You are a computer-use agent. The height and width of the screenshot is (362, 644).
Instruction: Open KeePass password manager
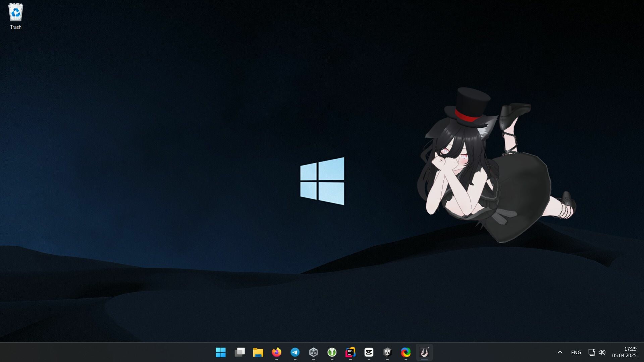(x=332, y=352)
